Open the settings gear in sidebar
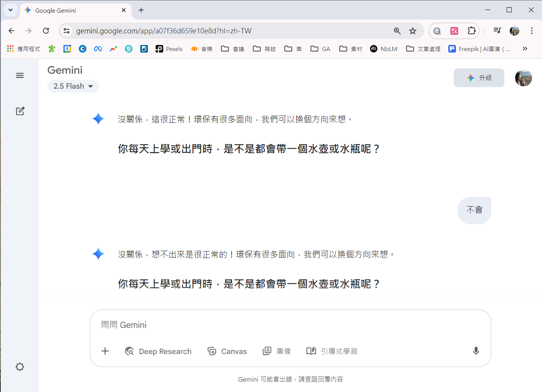The width and height of the screenshot is (542, 392). (20, 367)
